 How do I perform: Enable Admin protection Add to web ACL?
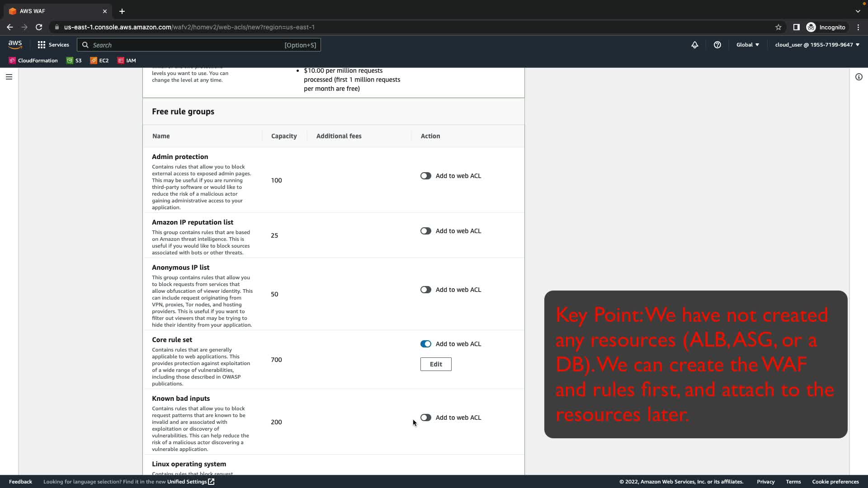pyautogui.click(x=425, y=176)
